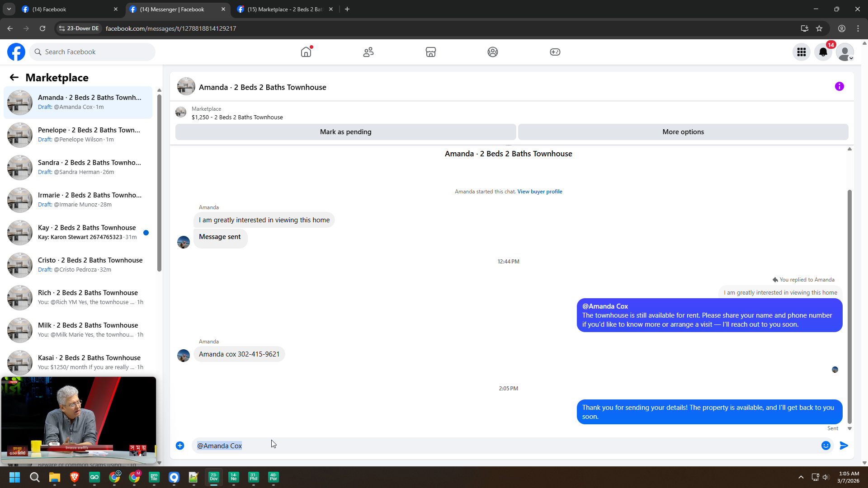The image size is (868, 488).
Task: Expand the browser tab search dropdown
Action: [x=9, y=9]
